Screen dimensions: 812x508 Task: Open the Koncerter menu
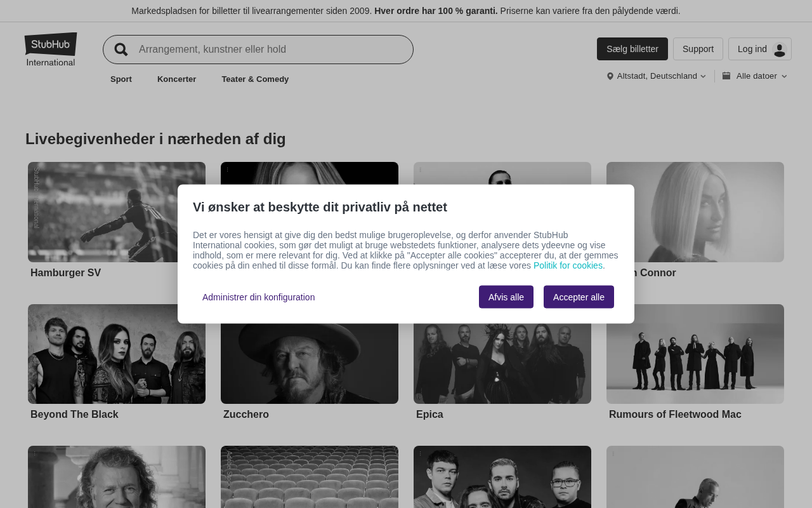click(x=176, y=79)
